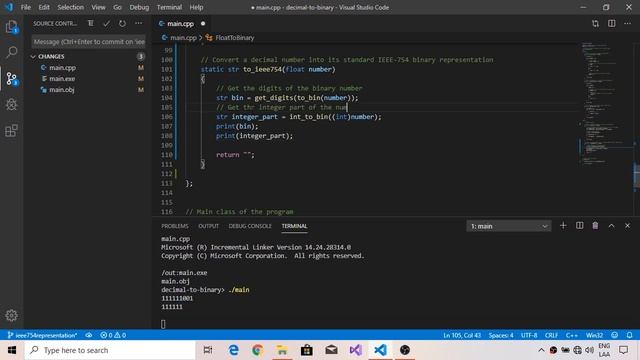Switch to the OUTPUT panel tab
Screen dimensions: 640x360
click(209, 226)
